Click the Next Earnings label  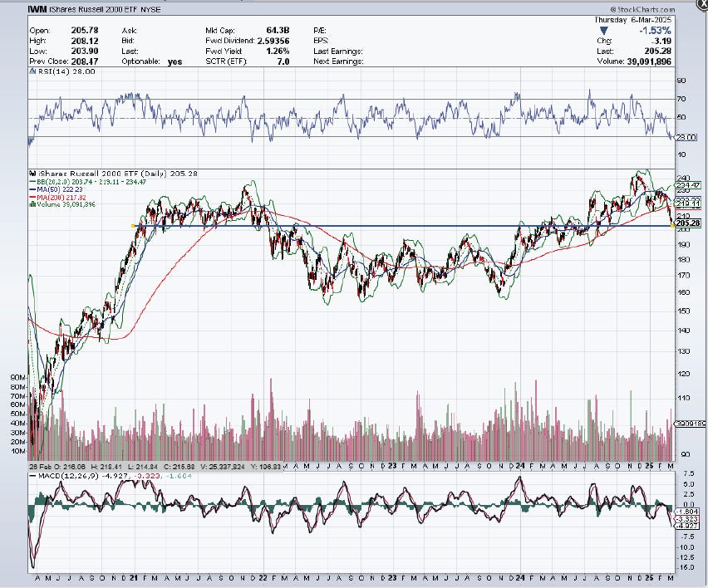tap(339, 61)
